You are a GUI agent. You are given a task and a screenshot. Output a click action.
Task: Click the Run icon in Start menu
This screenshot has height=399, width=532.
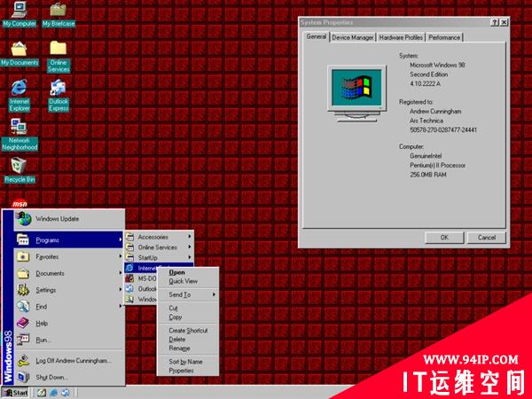[23, 340]
